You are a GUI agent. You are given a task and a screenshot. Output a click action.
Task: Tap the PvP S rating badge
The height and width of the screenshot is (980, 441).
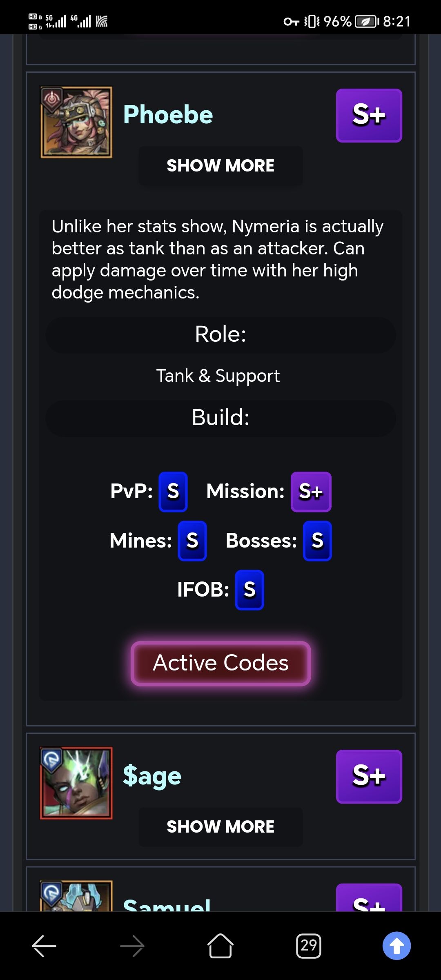pos(173,492)
